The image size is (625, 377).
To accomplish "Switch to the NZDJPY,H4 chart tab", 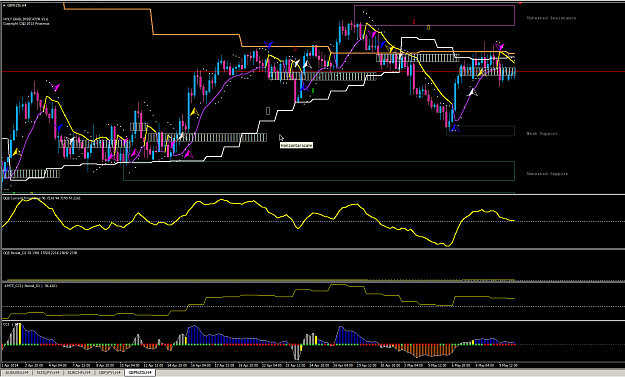I will point(48,373).
